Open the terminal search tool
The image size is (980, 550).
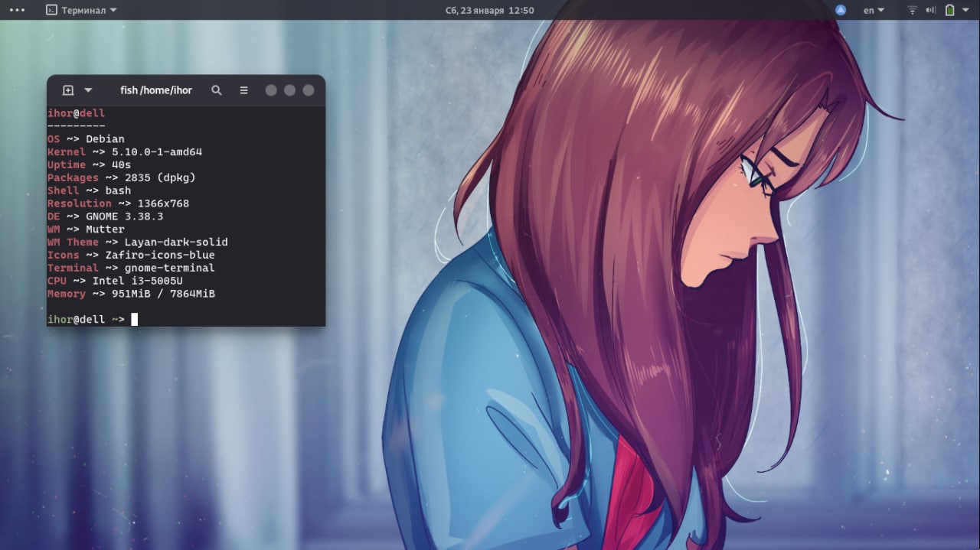[x=217, y=90]
